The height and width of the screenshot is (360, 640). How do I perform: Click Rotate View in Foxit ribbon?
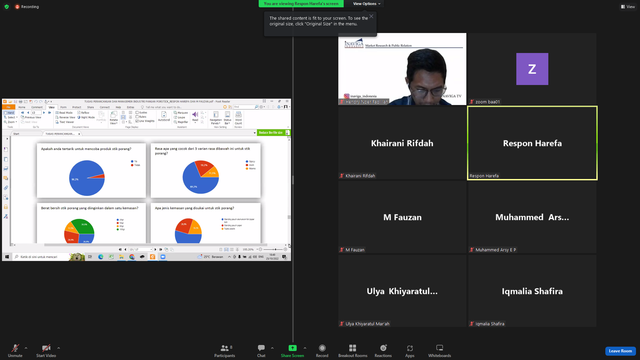(113, 118)
